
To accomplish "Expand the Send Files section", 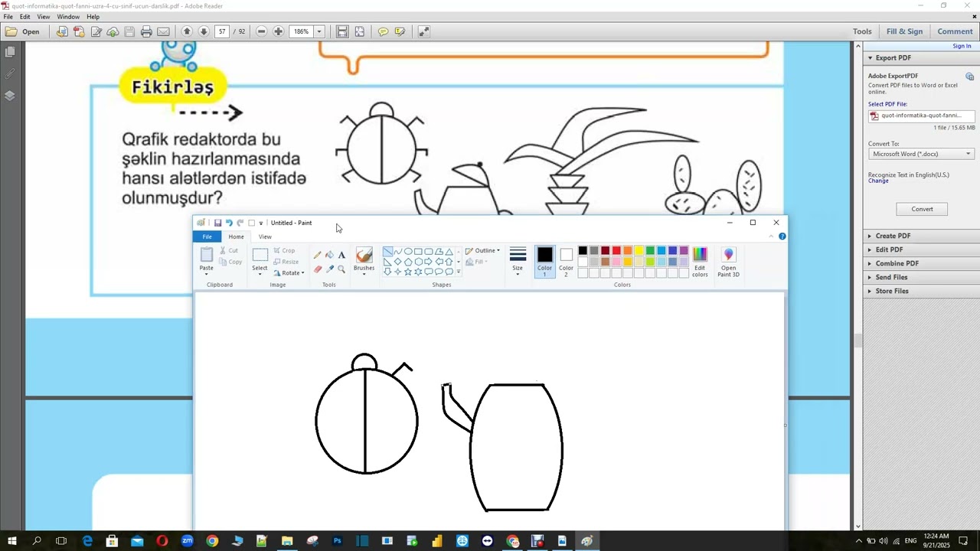I will tap(891, 277).
